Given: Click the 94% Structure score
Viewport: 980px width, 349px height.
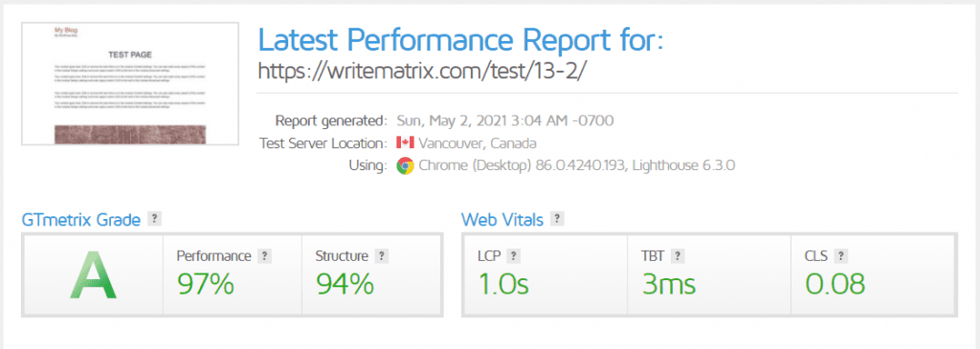Looking at the screenshot, I should [345, 283].
